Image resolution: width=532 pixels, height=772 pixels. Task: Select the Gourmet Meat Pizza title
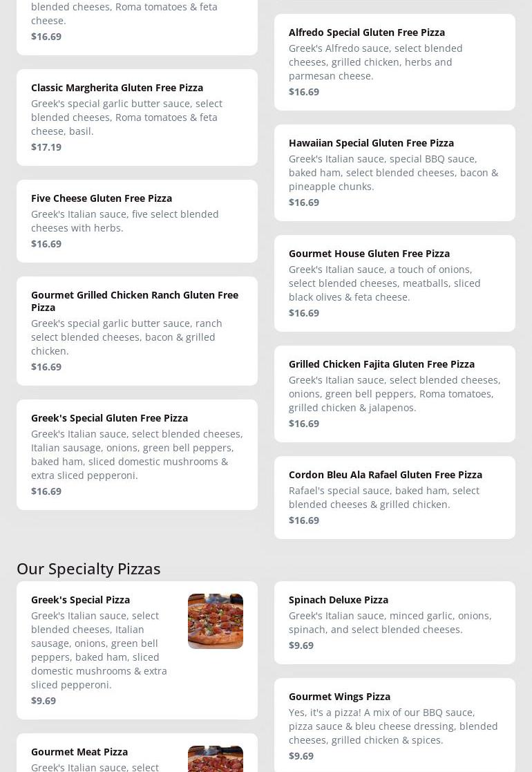click(x=79, y=752)
